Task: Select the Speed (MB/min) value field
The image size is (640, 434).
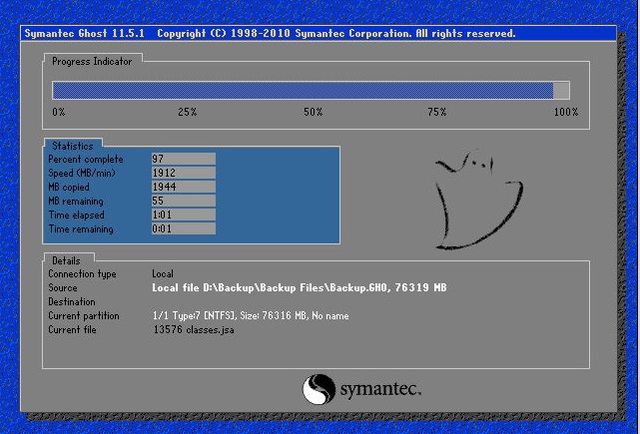Action: [x=183, y=173]
